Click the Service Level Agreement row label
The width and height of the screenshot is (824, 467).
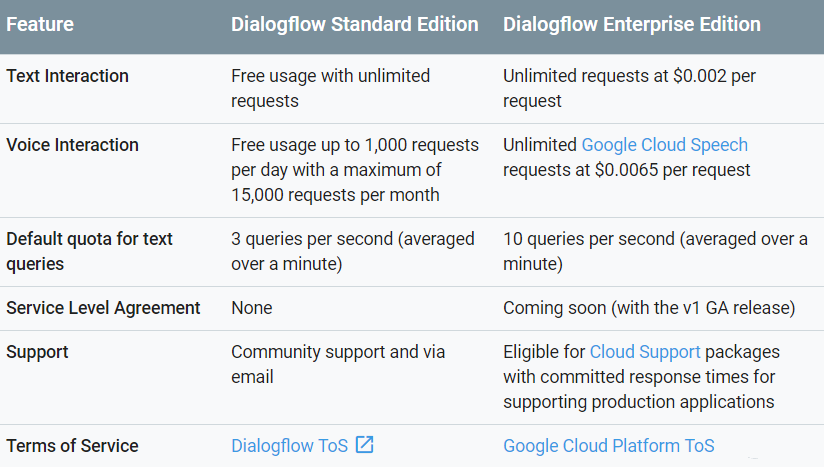pyautogui.click(x=103, y=308)
